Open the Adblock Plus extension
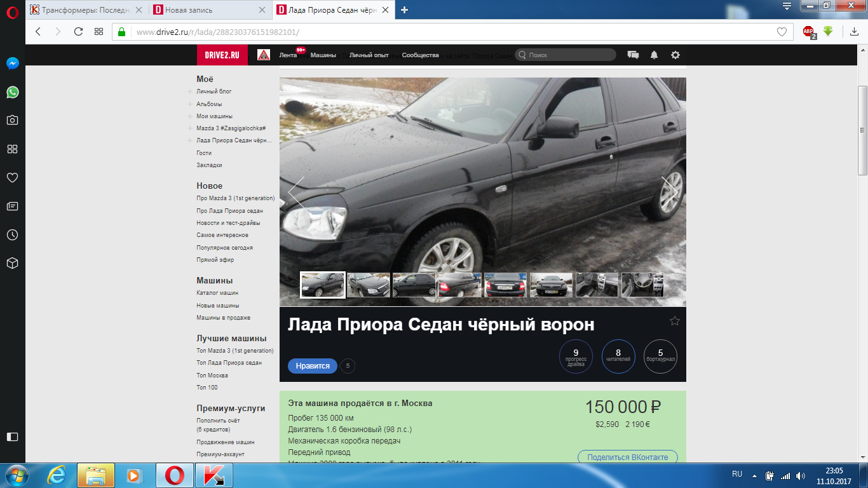 coord(809,32)
